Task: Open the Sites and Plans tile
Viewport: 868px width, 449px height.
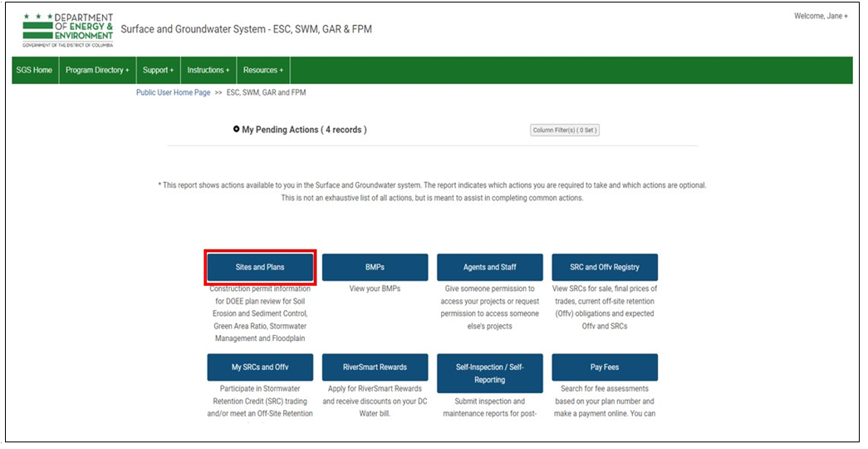Action: [260, 268]
